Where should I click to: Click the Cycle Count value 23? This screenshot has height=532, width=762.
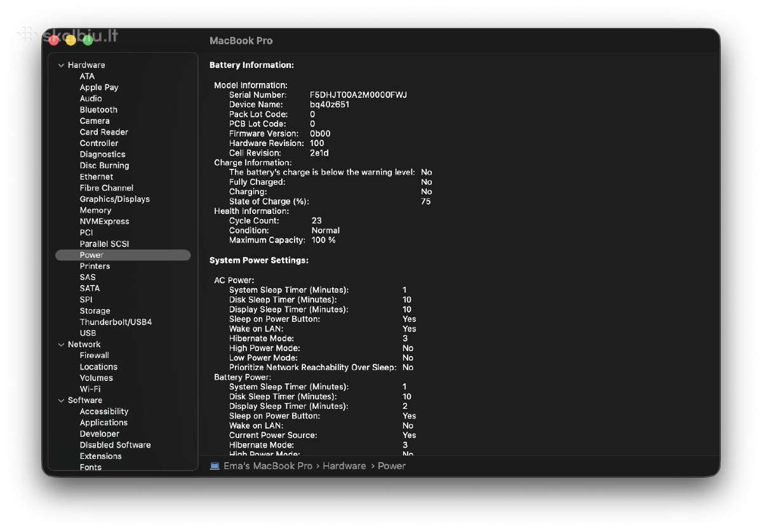click(x=316, y=221)
